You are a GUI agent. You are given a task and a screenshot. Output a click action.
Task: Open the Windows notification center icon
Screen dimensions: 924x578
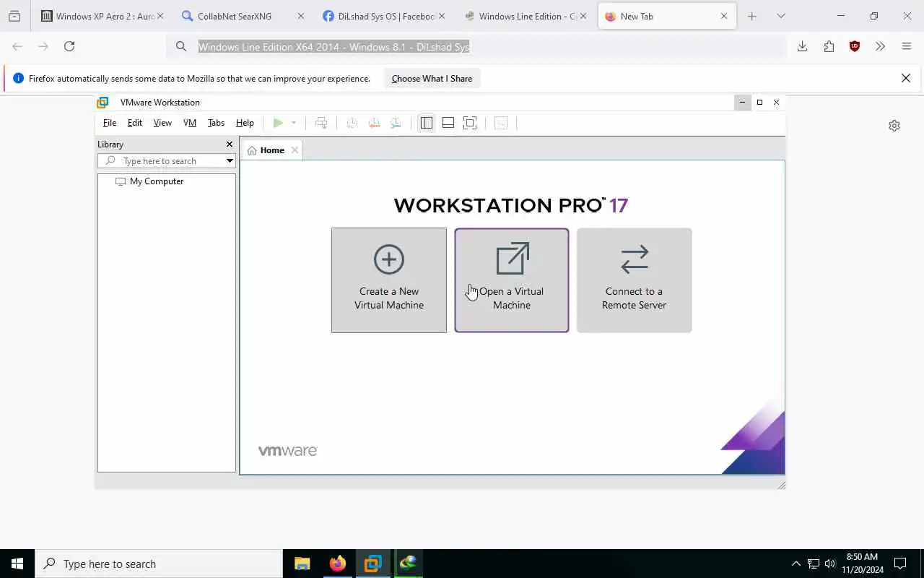click(900, 564)
